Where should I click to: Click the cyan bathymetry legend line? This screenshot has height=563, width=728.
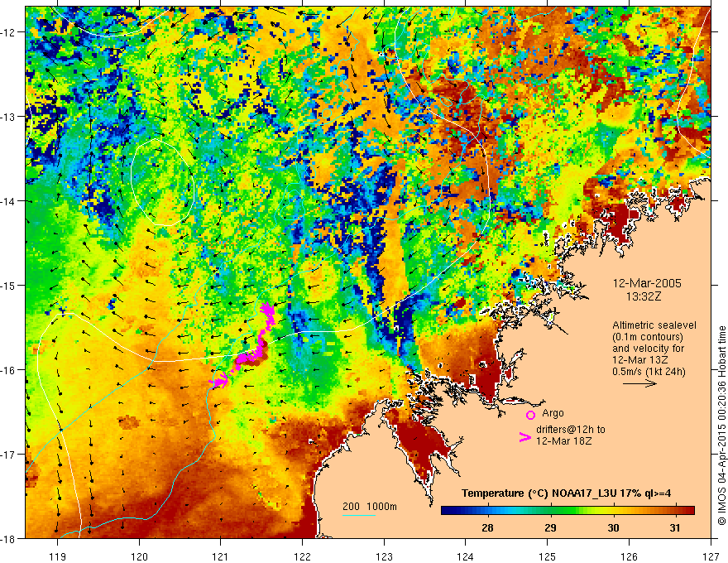tap(358, 515)
